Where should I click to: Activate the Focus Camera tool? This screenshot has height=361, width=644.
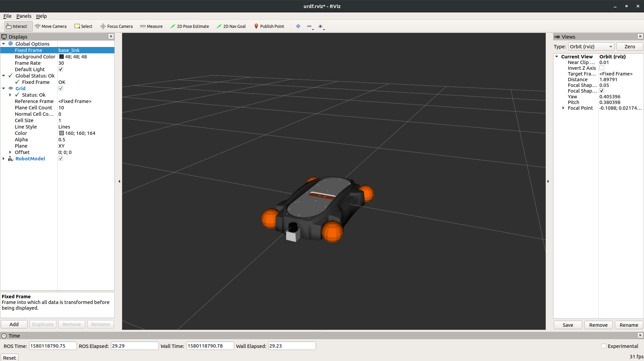click(x=116, y=26)
